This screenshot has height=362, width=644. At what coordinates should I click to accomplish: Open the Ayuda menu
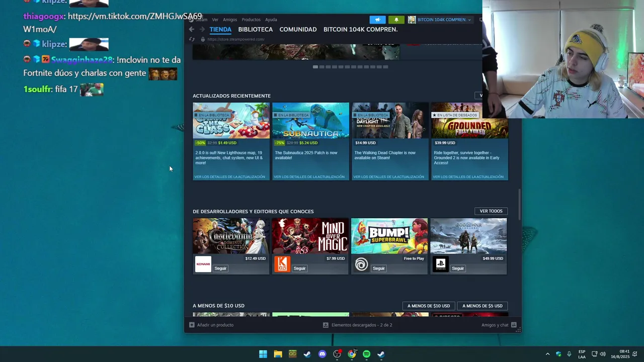pyautogui.click(x=271, y=20)
